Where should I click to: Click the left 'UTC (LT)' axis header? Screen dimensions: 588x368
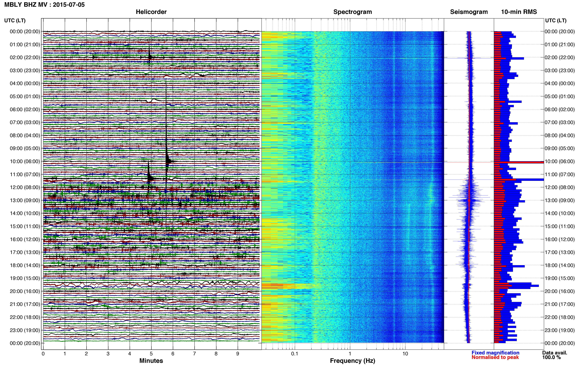15,20
